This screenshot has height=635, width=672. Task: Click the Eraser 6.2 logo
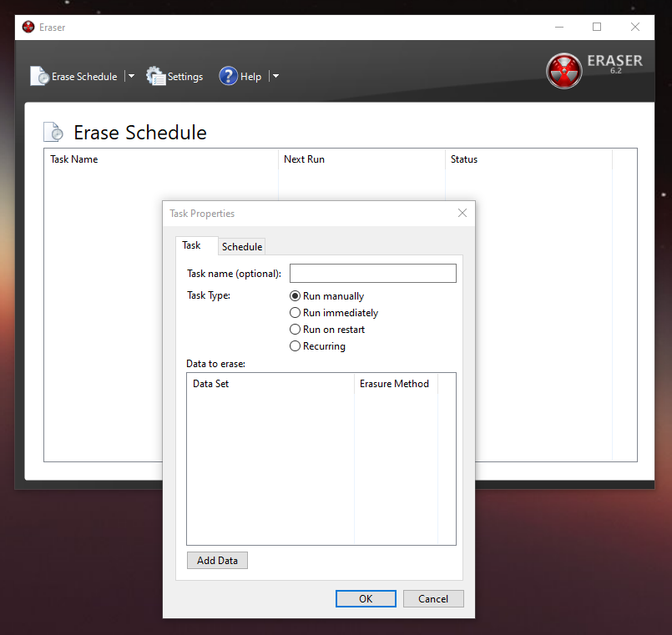564,71
